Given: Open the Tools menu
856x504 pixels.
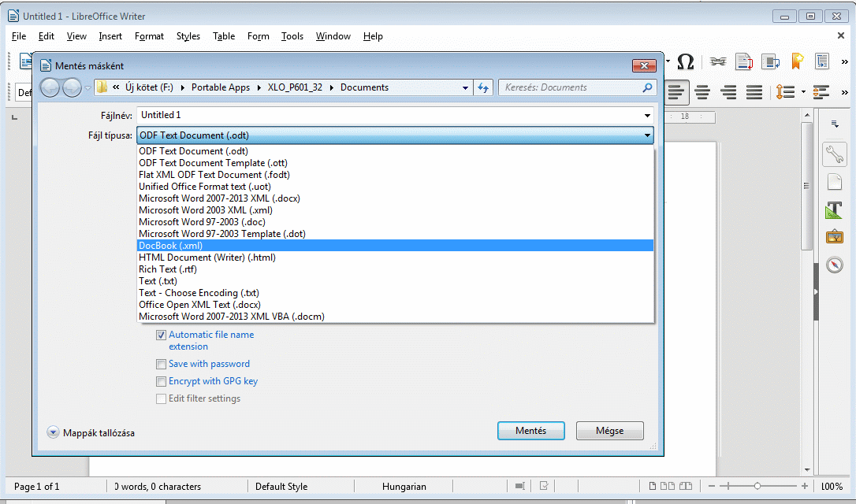Looking at the screenshot, I should 292,36.
